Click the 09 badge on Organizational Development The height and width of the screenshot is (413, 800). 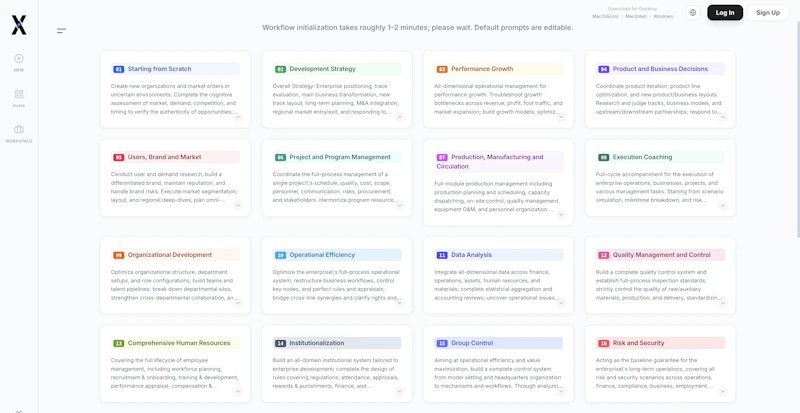point(118,255)
